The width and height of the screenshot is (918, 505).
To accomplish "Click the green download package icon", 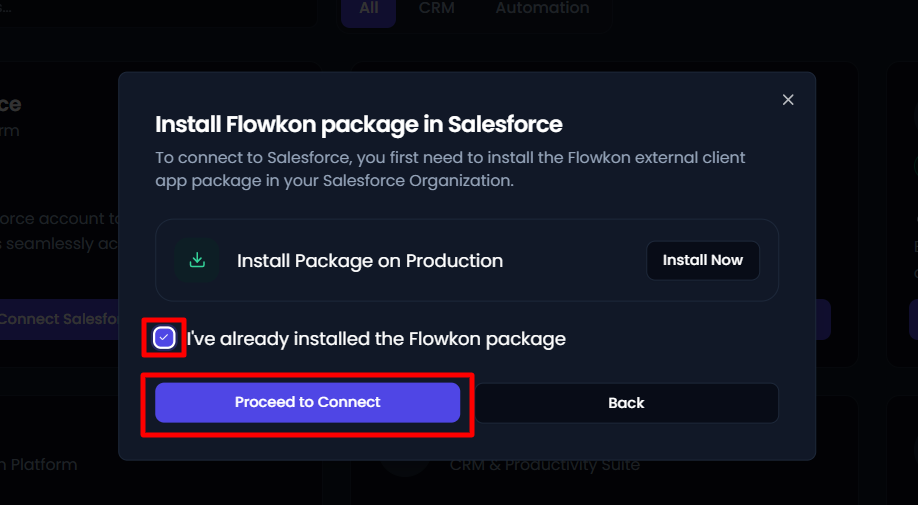I will (197, 260).
